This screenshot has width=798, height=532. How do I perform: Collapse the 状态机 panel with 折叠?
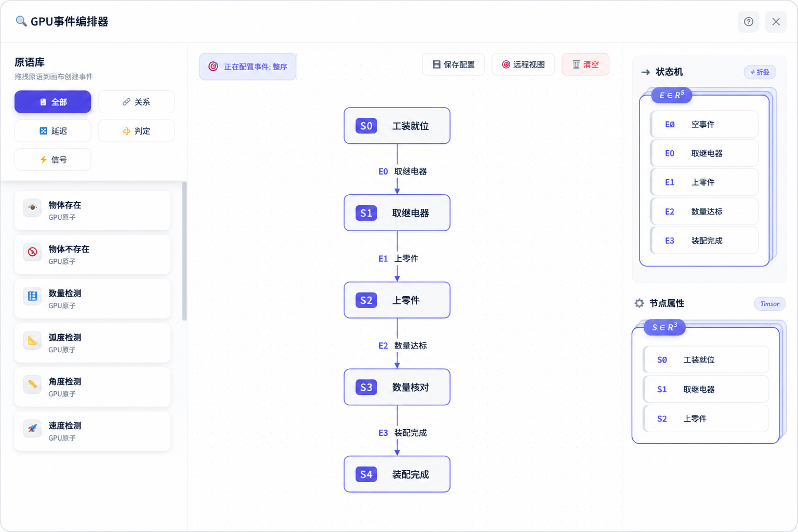click(760, 72)
